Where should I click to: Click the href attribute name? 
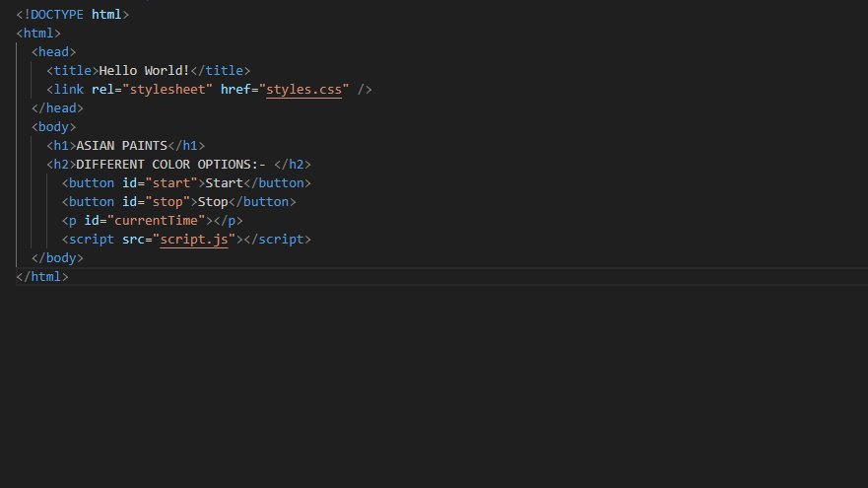235,89
